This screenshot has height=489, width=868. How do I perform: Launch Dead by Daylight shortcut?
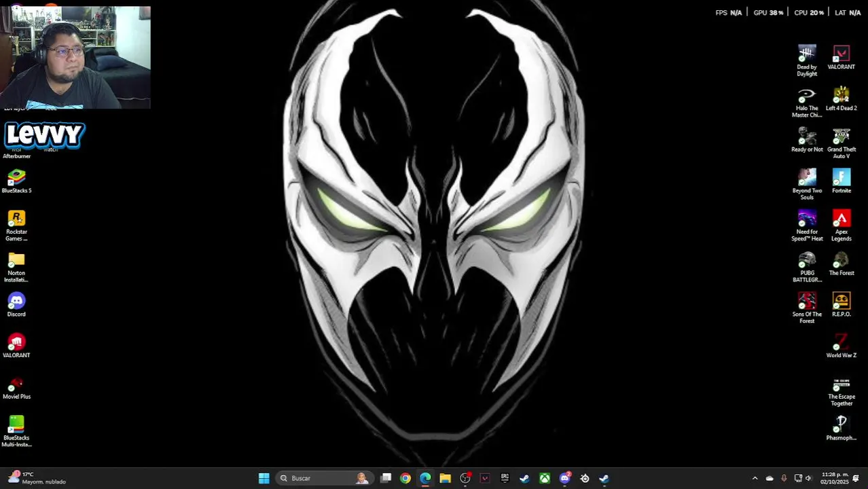point(807,60)
